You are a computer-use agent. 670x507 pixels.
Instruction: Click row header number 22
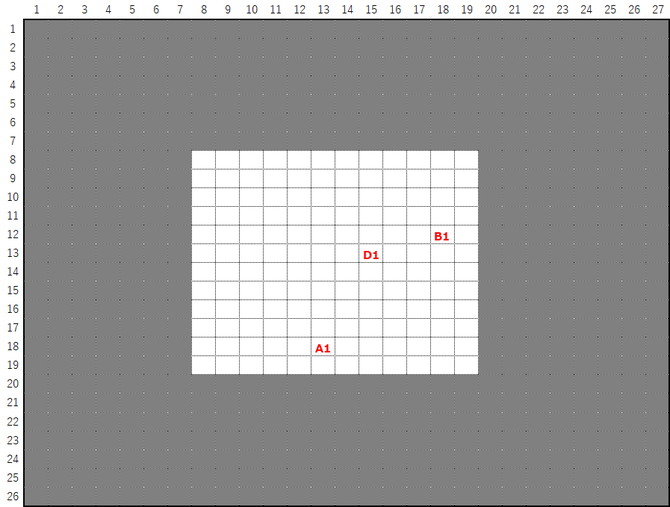click(13, 422)
